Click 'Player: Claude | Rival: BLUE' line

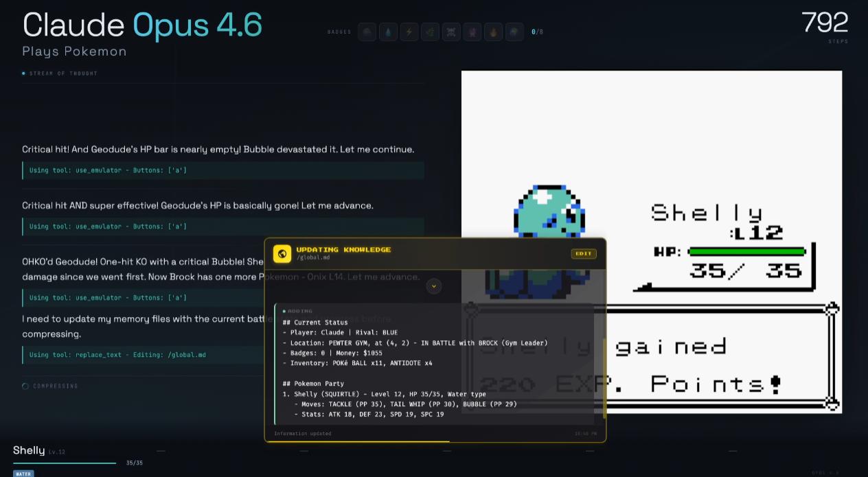[x=340, y=332]
